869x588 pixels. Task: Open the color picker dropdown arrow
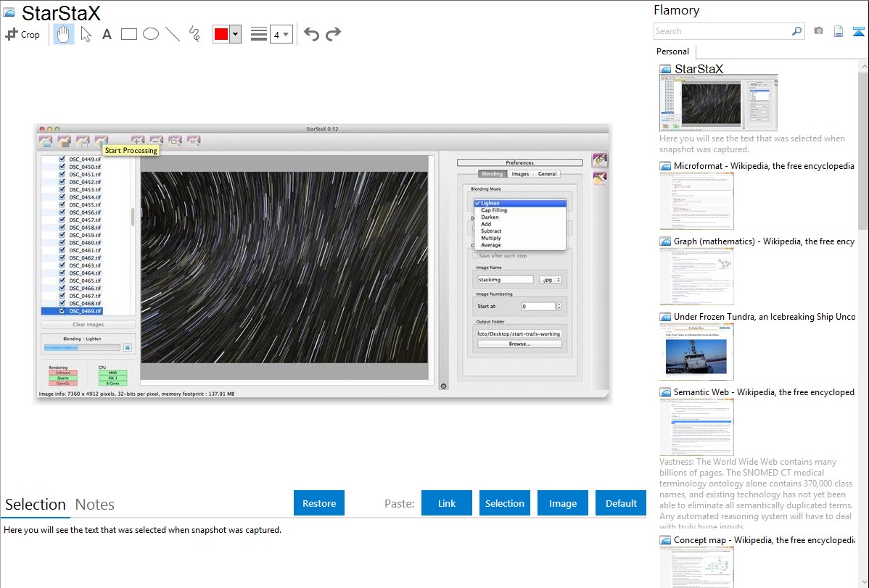click(235, 34)
